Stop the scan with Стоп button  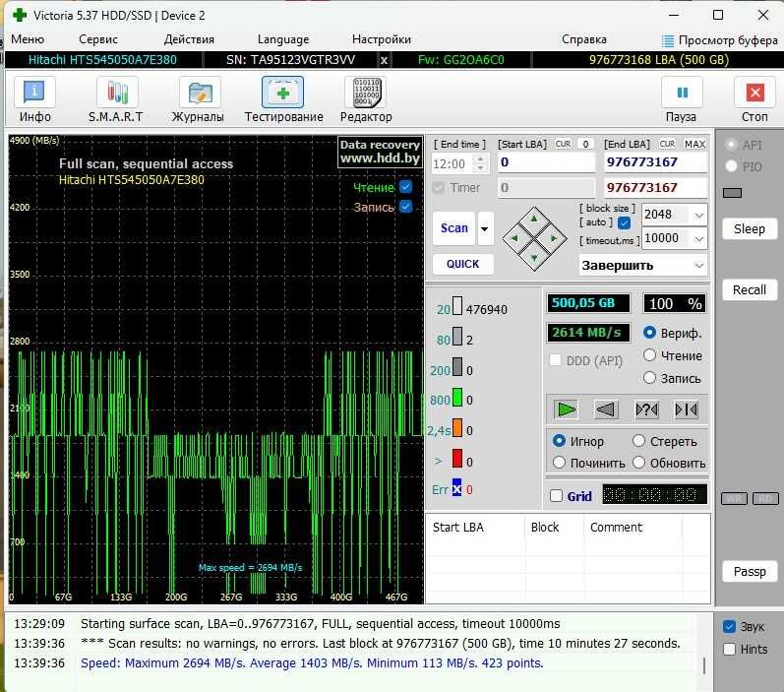(754, 99)
